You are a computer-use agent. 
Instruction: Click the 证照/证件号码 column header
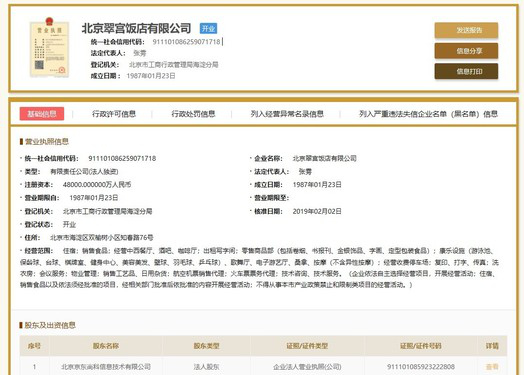point(421,346)
